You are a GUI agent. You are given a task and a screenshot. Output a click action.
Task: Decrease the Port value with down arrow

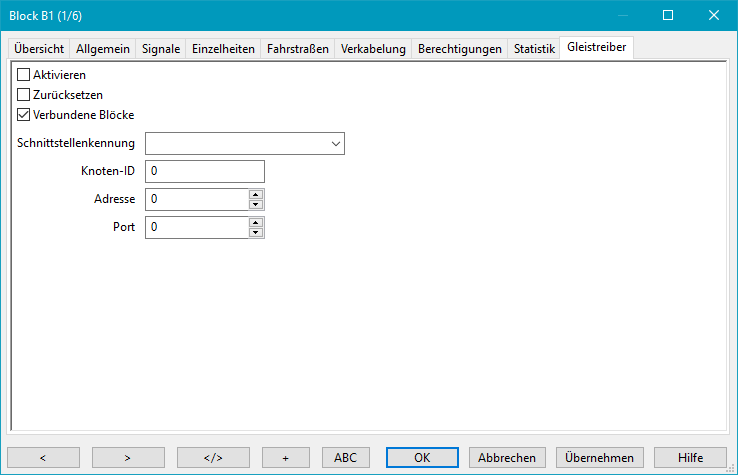point(256,233)
